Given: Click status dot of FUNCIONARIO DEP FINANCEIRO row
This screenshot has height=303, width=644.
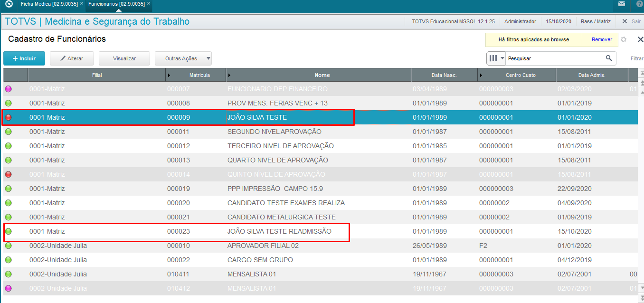Looking at the screenshot, I should [8, 89].
